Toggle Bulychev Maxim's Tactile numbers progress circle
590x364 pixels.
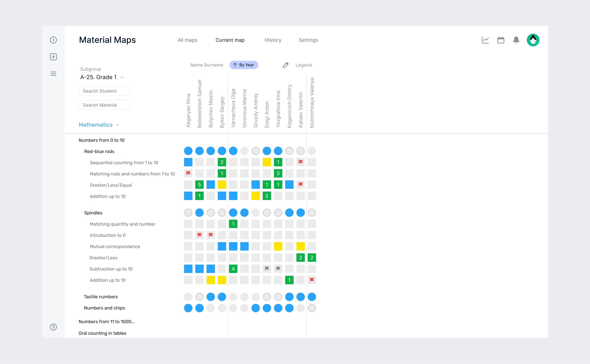click(211, 297)
